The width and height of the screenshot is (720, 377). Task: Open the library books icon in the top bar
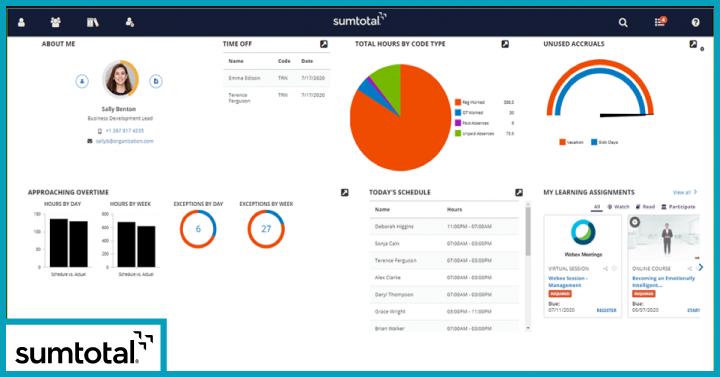pos(93,22)
